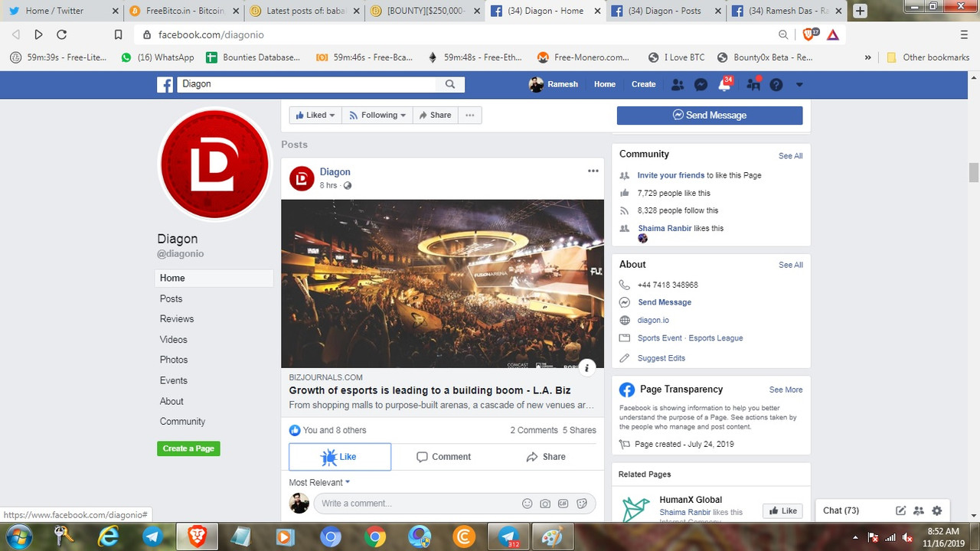Post a GIF using the GIF icon
Viewport: 980px width, 551px height.
563,504
